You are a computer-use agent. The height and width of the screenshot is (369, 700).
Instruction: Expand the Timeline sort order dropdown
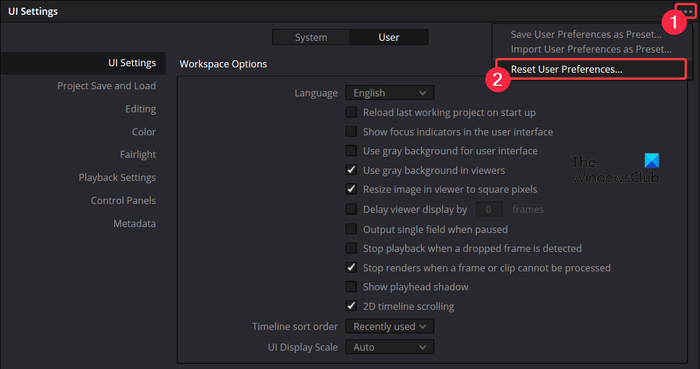(389, 327)
